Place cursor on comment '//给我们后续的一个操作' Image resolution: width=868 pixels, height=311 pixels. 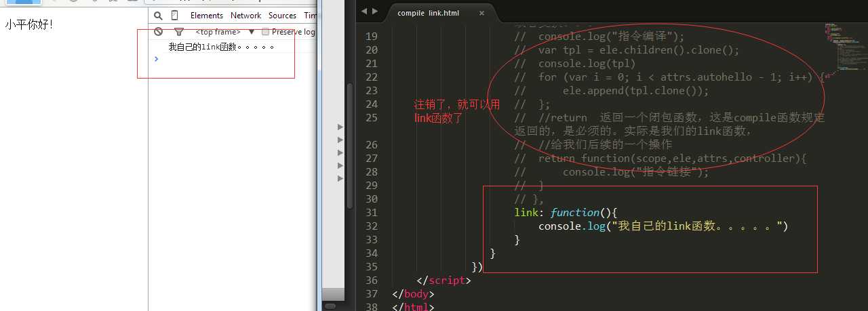point(593,144)
